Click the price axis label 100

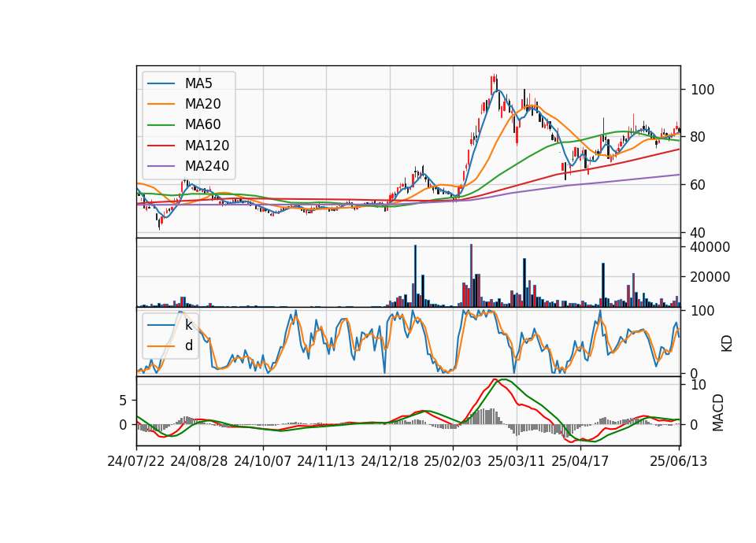[702, 90]
